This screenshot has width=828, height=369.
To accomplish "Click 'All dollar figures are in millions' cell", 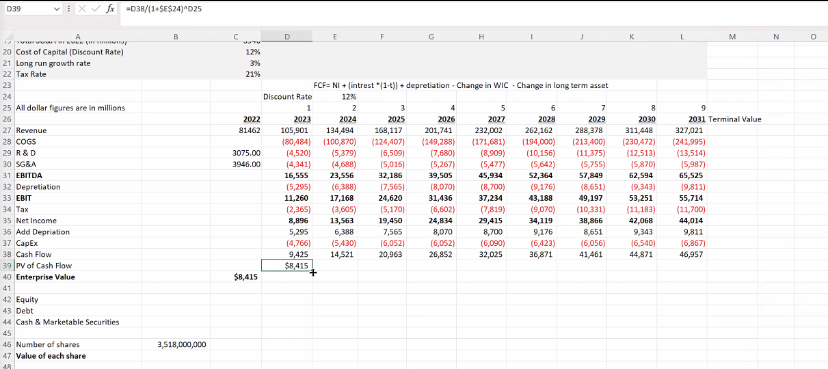I will pyautogui.click(x=78, y=108).
